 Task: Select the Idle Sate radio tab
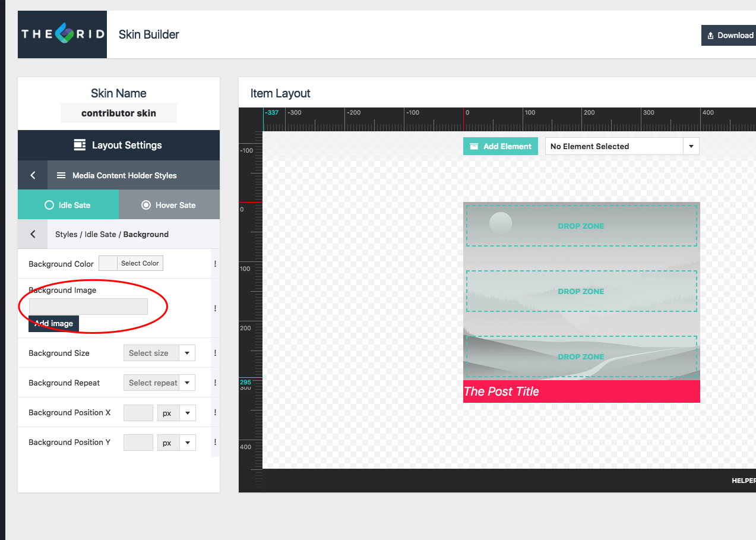click(x=68, y=205)
